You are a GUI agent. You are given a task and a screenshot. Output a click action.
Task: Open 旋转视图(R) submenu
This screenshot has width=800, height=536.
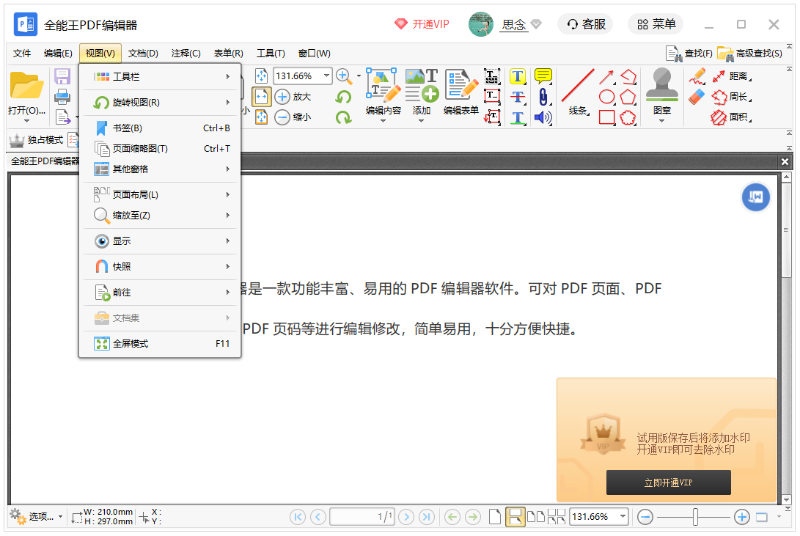(x=160, y=103)
